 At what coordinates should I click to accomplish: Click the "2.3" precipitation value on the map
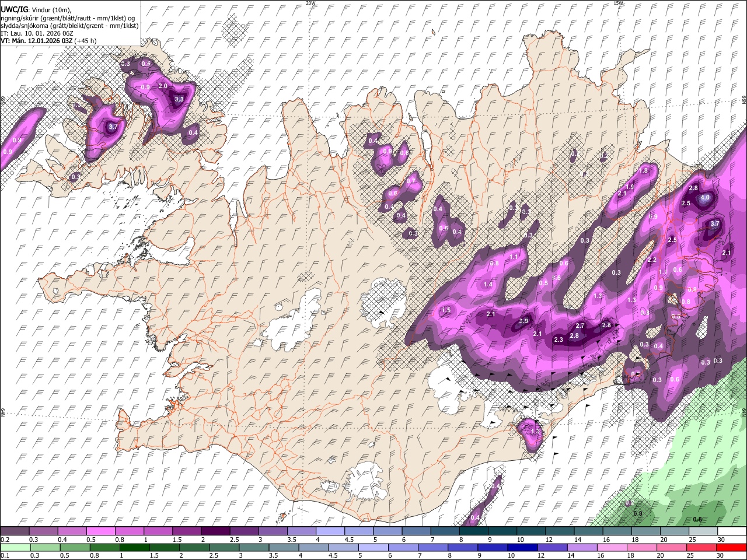(x=558, y=339)
